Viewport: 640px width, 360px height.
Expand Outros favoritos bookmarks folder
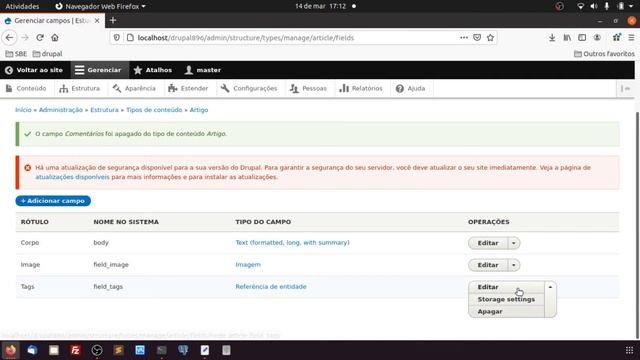point(604,54)
